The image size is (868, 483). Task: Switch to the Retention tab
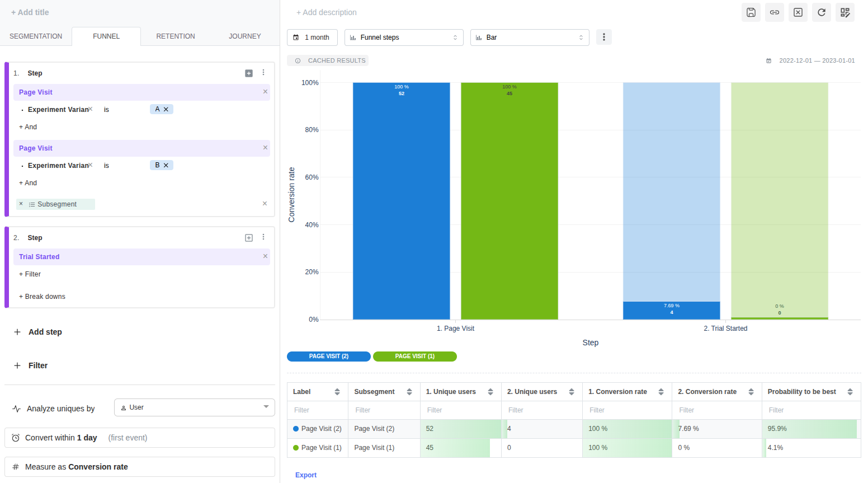(x=176, y=36)
